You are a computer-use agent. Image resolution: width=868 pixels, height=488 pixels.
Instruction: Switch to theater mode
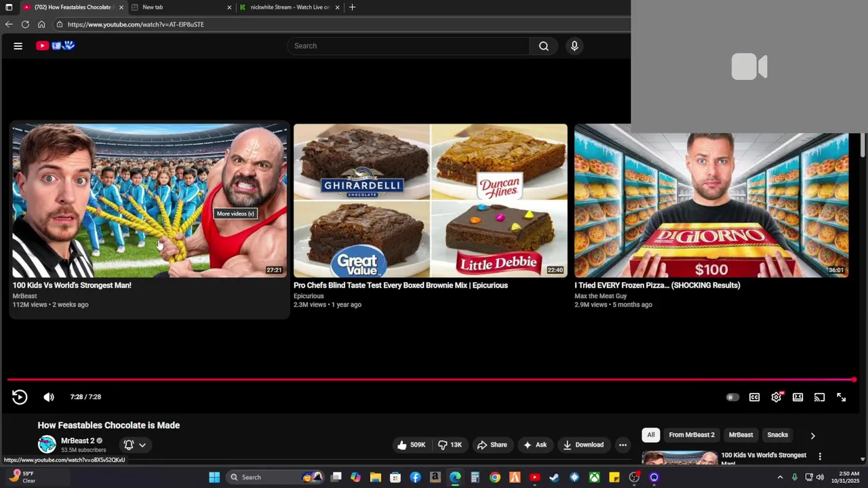[x=798, y=397]
